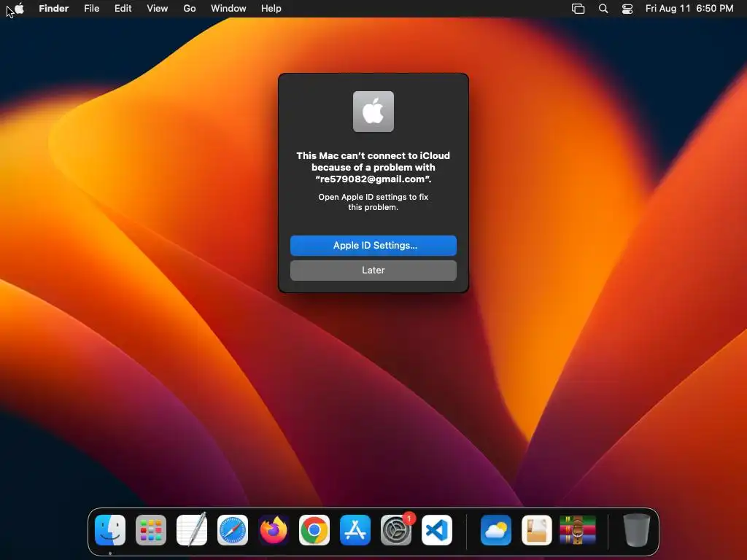Open the Trash in the Dock
This screenshot has width=747, height=560.
pos(636,530)
